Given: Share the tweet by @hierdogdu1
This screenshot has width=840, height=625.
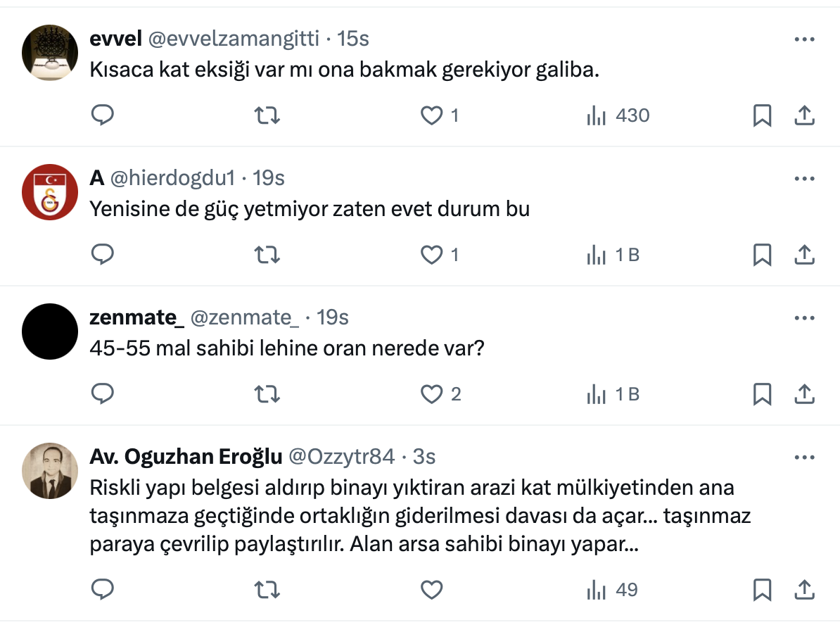Looking at the screenshot, I should click(803, 255).
